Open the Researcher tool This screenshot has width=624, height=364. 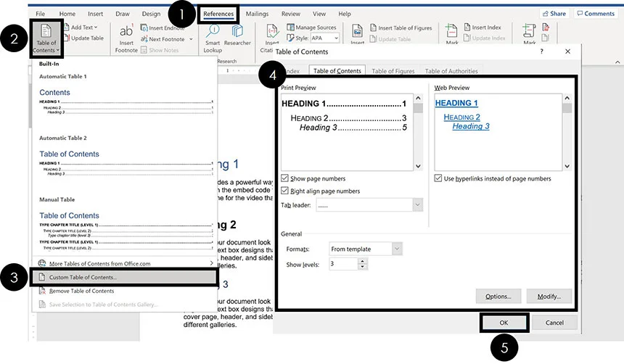237,35
